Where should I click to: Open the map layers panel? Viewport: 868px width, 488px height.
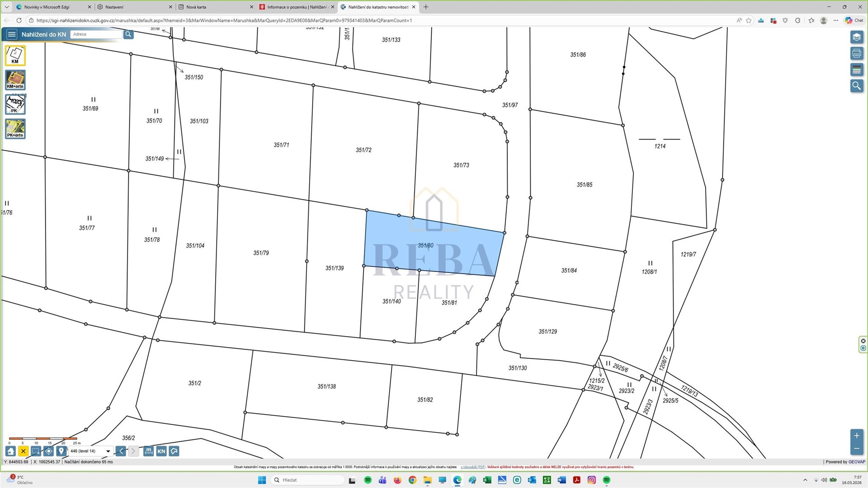856,37
